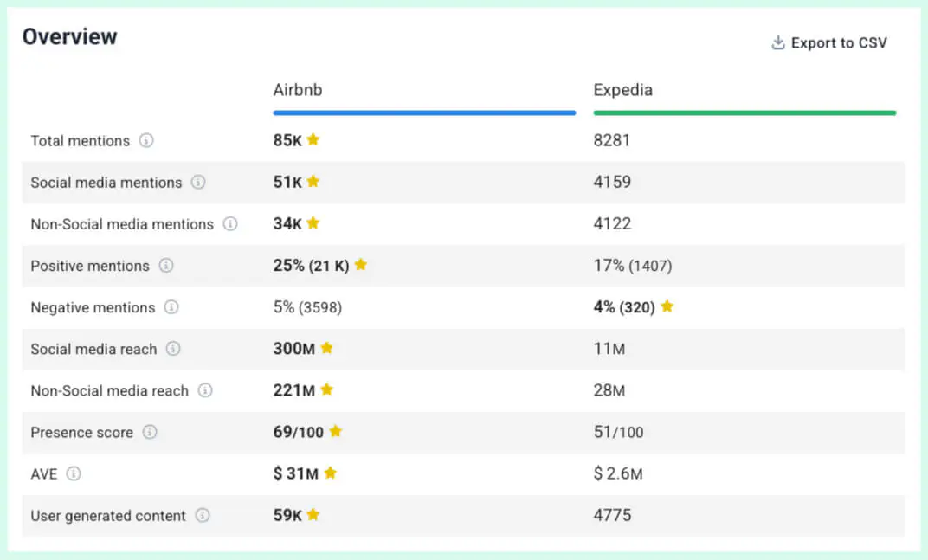Open info icon next to Non-Social media mentions

230,224
